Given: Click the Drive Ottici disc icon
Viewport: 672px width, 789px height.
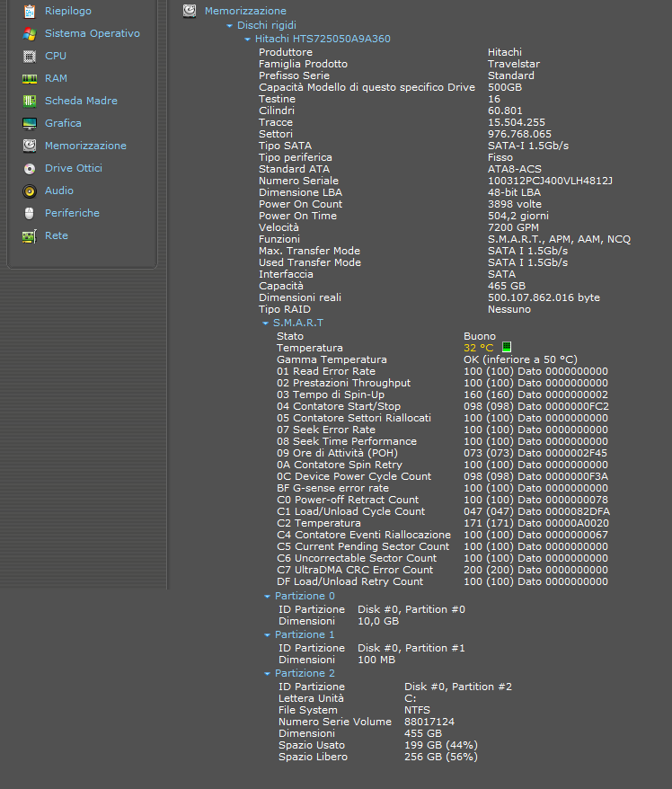Looking at the screenshot, I should (x=30, y=169).
